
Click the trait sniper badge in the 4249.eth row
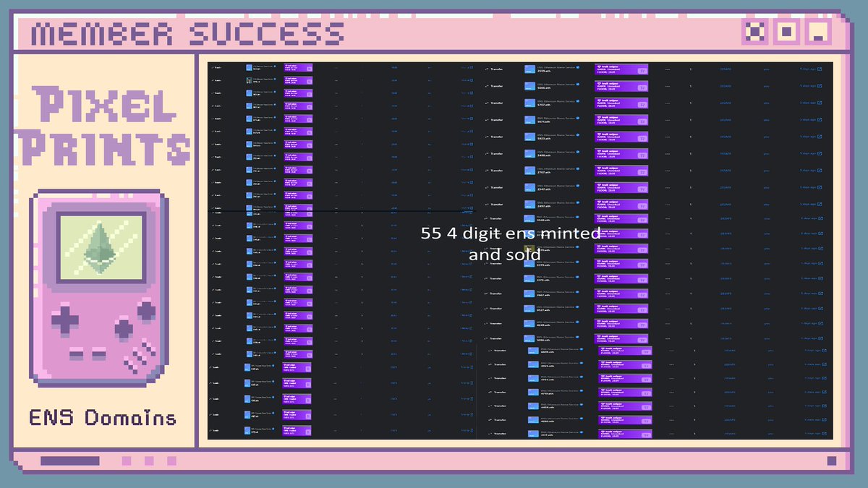[621, 323]
